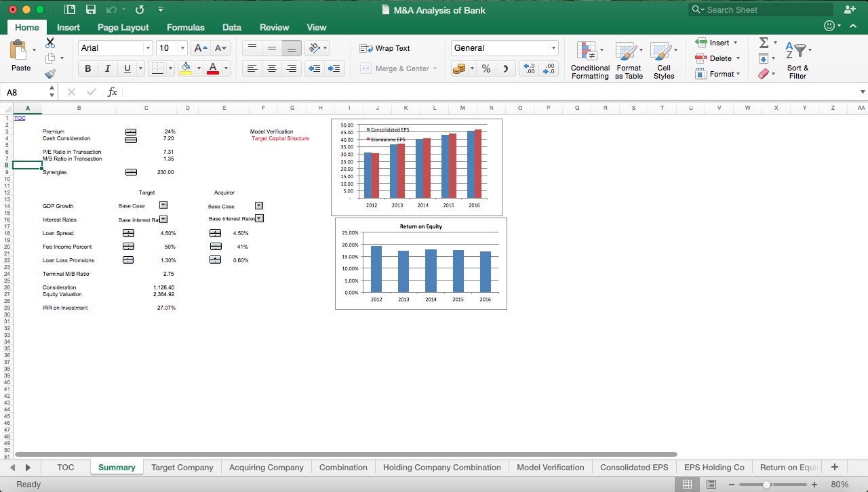Toggle bold formatting
Screen dimensions: 868x492
(87, 68)
